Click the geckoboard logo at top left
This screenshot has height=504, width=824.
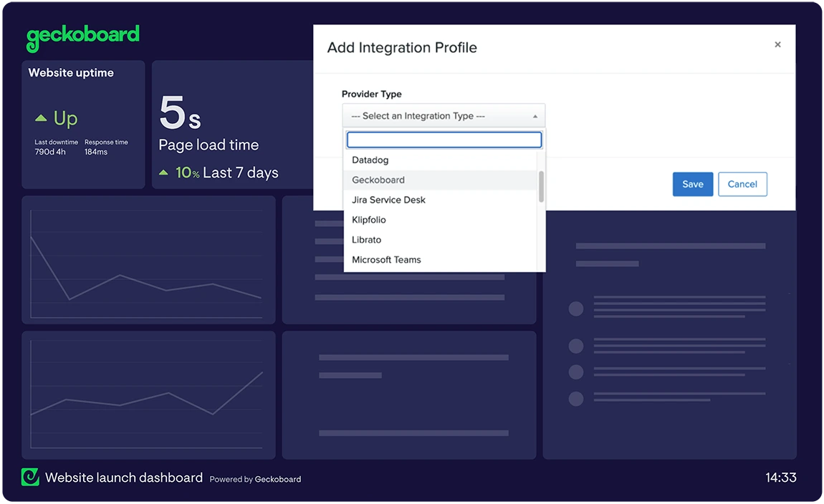(83, 37)
